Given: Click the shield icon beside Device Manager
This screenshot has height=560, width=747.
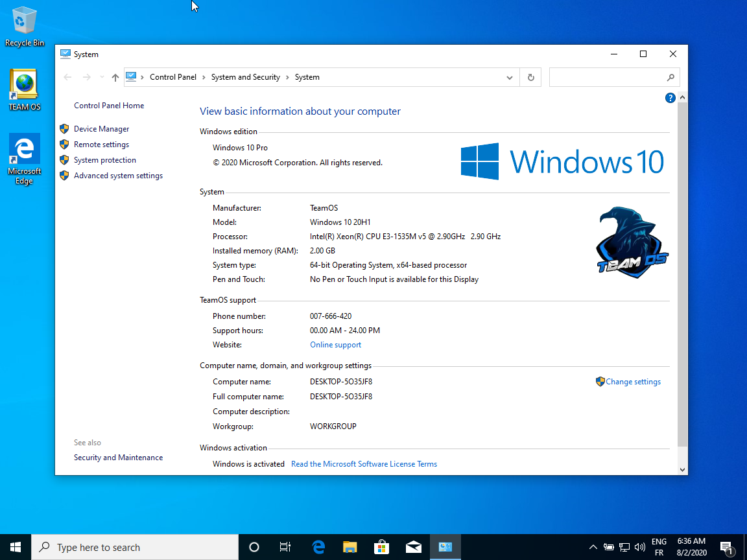Looking at the screenshot, I should coord(64,128).
